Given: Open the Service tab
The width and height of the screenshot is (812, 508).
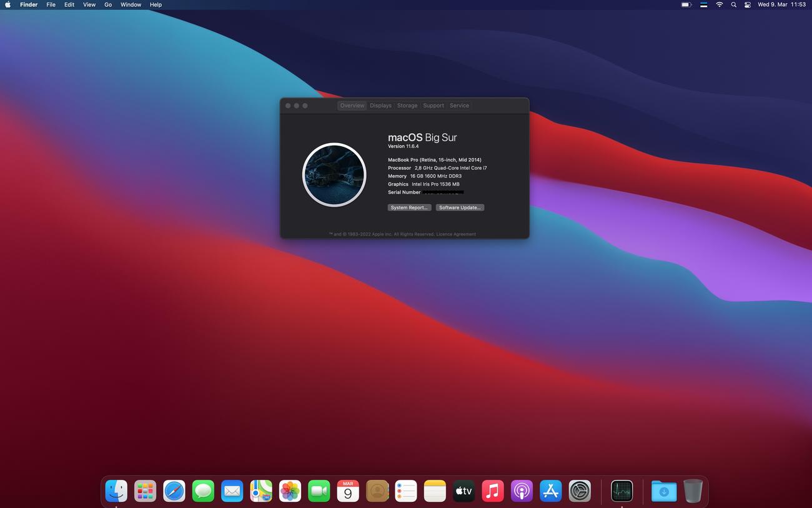Looking at the screenshot, I should tap(459, 106).
